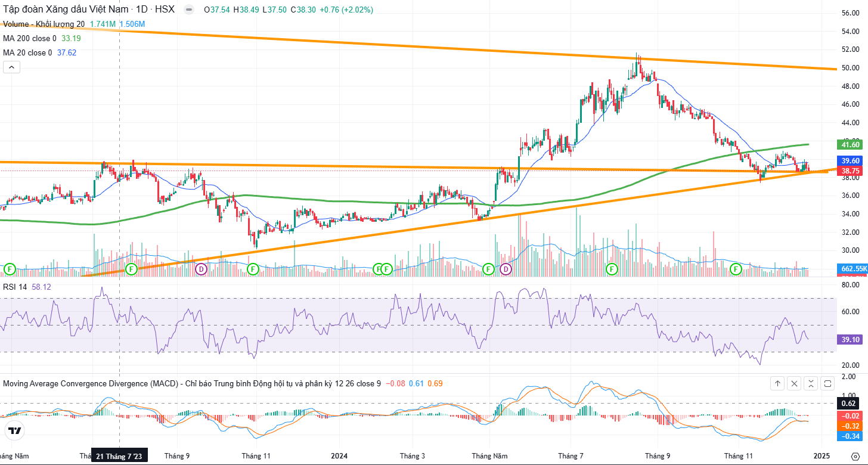
Task: Click the 21 Tháng 7 '23 date label
Action: point(120,457)
